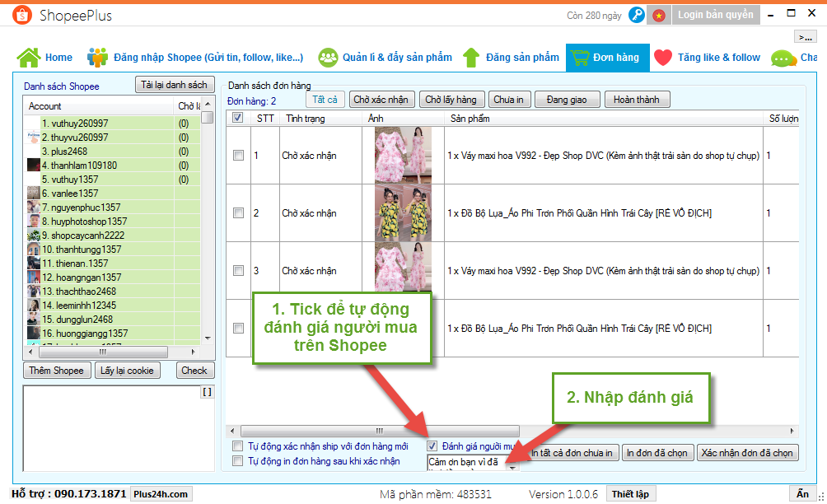The height and width of the screenshot is (504, 827).
Task: Click the group-people icon for Đăng nhập Shopee
Action: pyautogui.click(x=98, y=58)
